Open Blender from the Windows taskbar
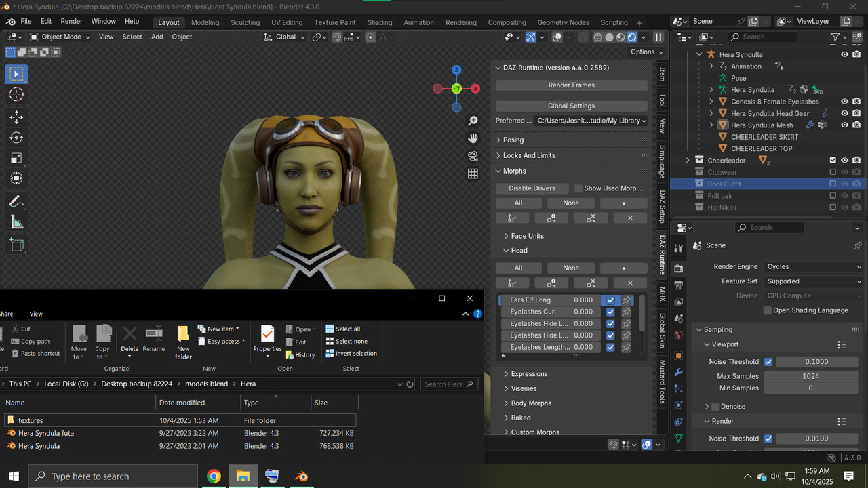The image size is (868, 488). click(300, 476)
